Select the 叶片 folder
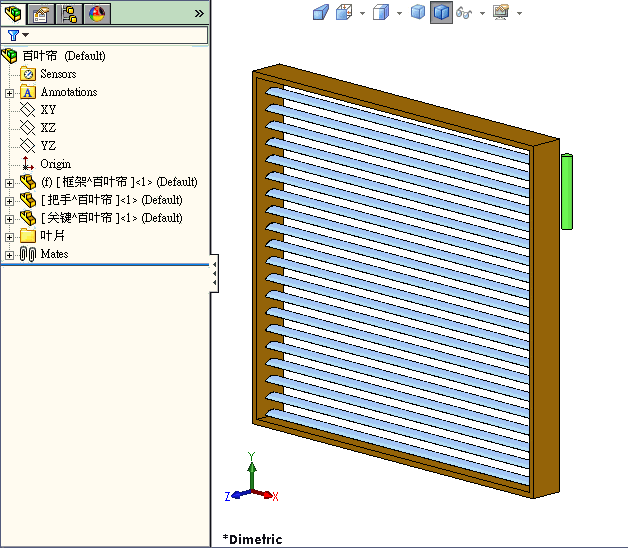 (52, 236)
